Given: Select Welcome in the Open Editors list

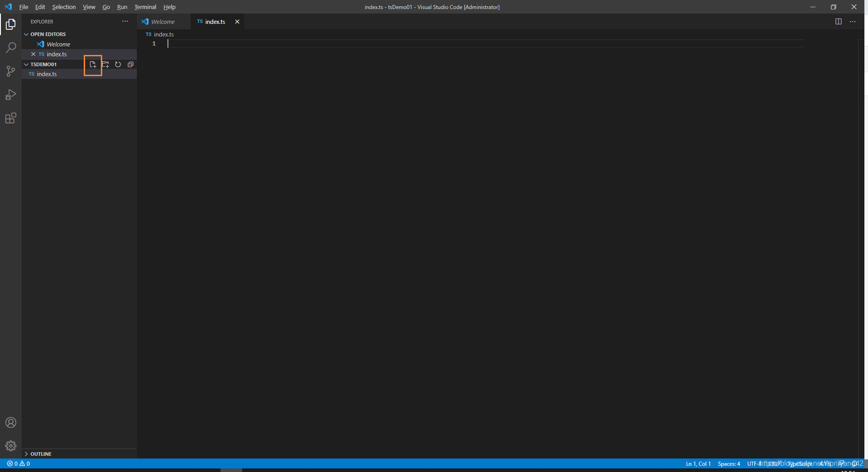Looking at the screenshot, I should coord(79,44).
